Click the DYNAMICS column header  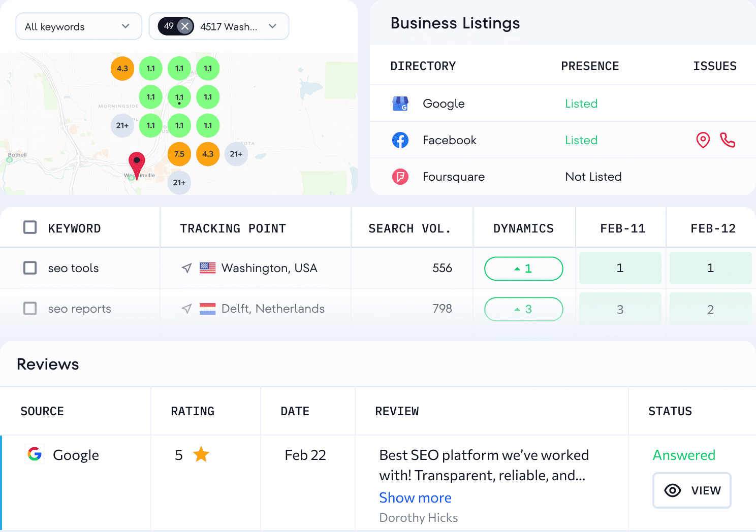(x=523, y=228)
